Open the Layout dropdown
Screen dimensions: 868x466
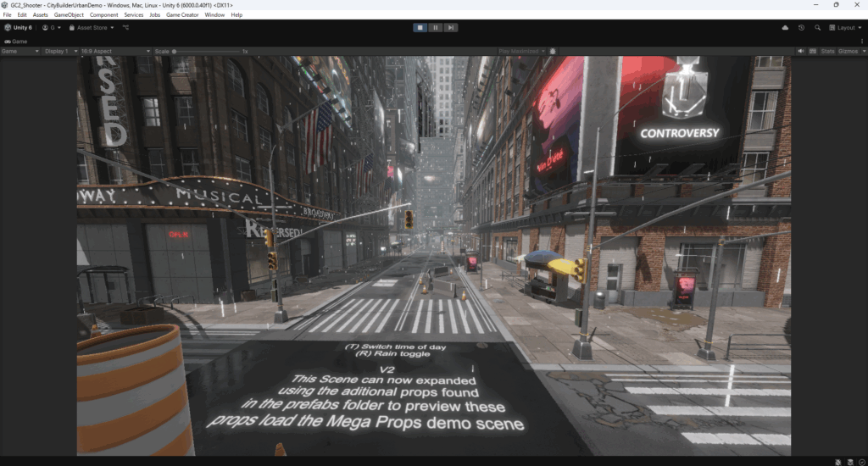(x=843, y=27)
